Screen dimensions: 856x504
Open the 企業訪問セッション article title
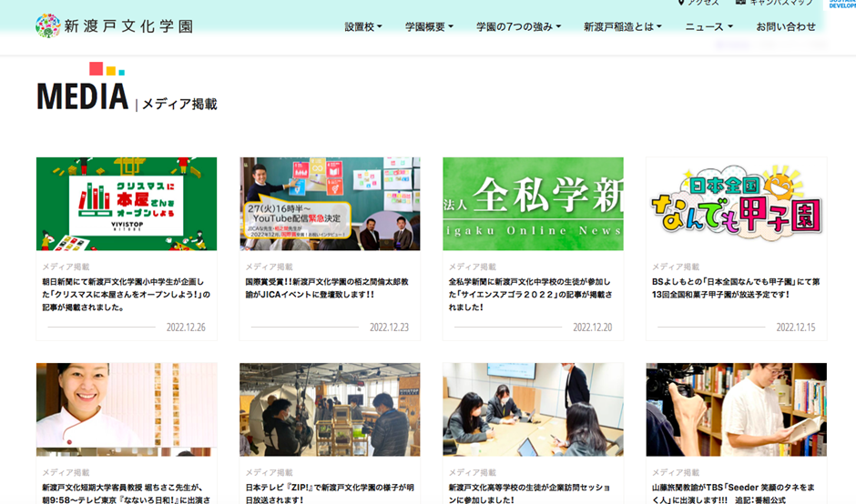click(x=529, y=493)
